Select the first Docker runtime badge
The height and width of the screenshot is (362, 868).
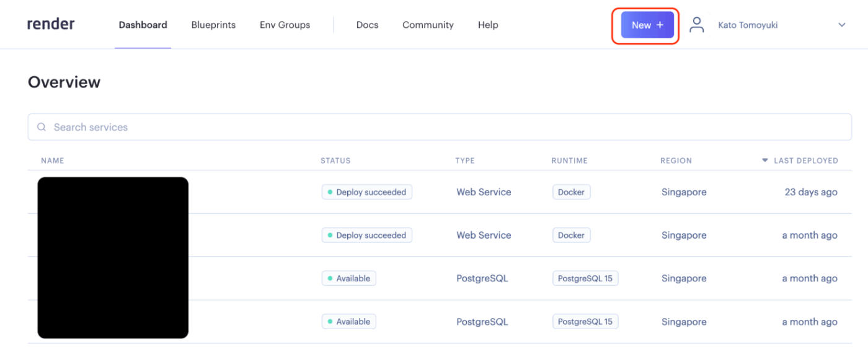tap(571, 192)
